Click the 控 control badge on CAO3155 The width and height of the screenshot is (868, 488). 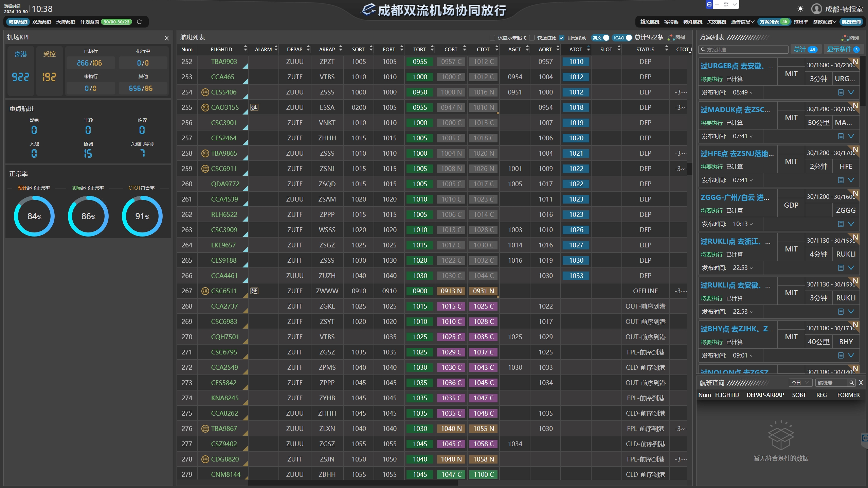(205, 107)
